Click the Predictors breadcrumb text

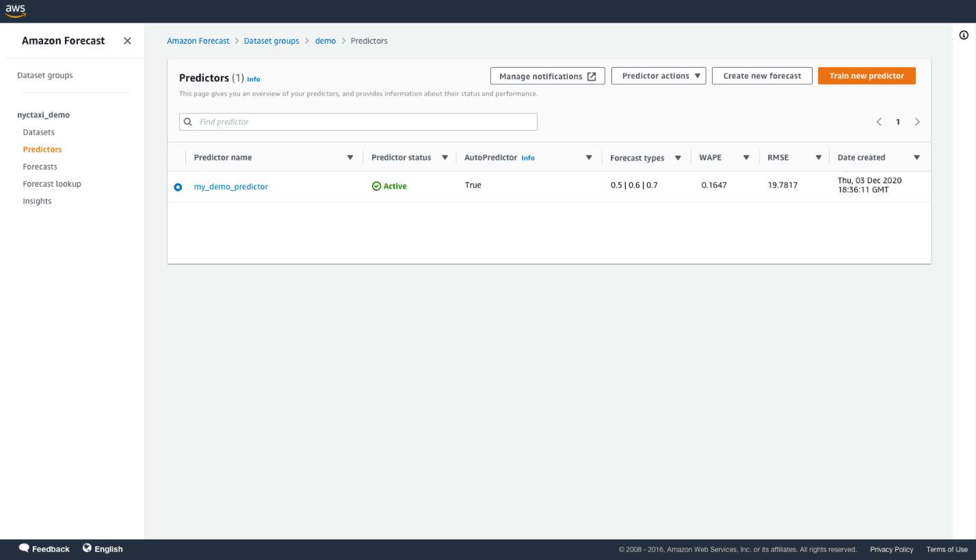[369, 41]
